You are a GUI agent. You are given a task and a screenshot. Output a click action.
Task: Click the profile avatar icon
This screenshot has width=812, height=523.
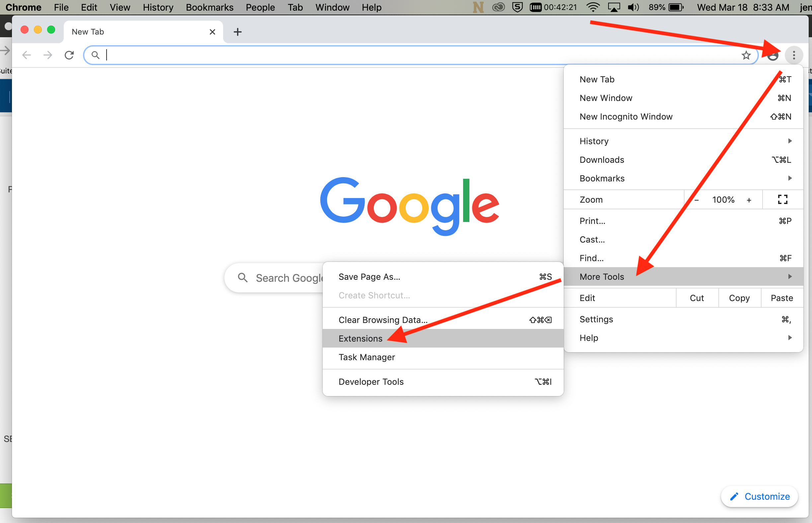772,56
